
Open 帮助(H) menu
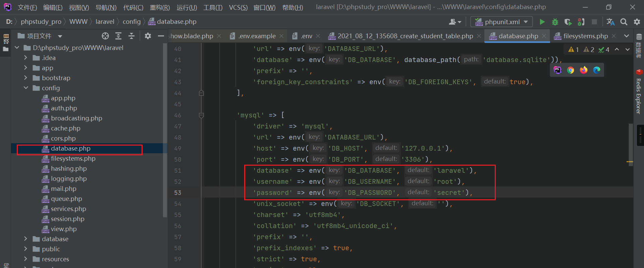pyautogui.click(x=292, y=7)
